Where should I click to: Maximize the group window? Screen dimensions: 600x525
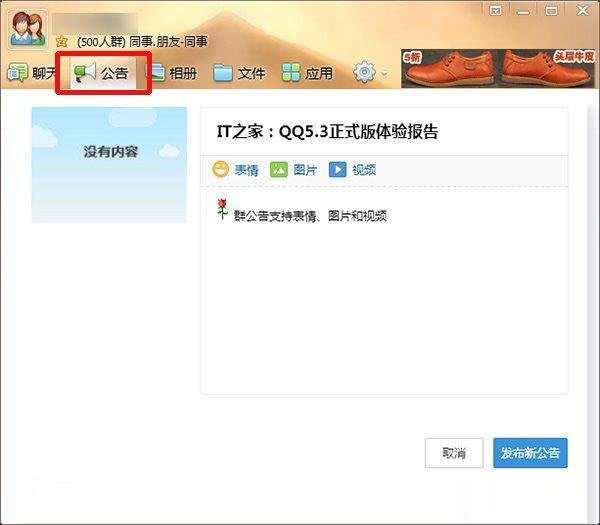coord(551,10)
